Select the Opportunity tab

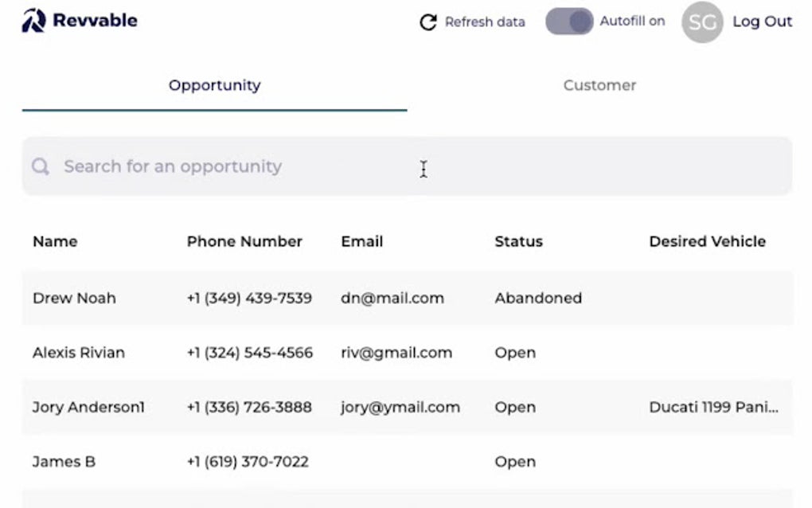click(214, 85)
